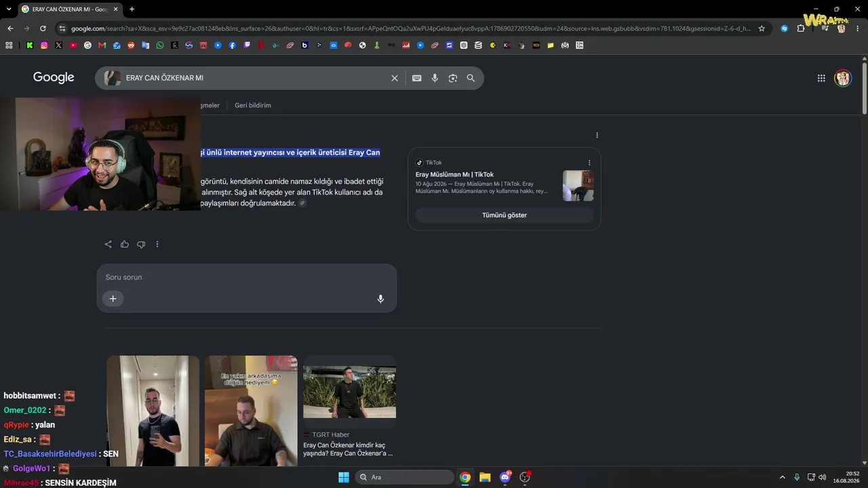Give a thumbs down to the answer
The image size is (868, 488).
coord(141,244)
